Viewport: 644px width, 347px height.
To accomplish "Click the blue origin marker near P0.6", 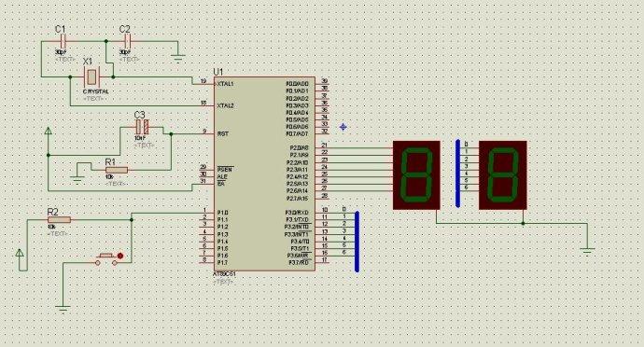I will click(343, 127).
